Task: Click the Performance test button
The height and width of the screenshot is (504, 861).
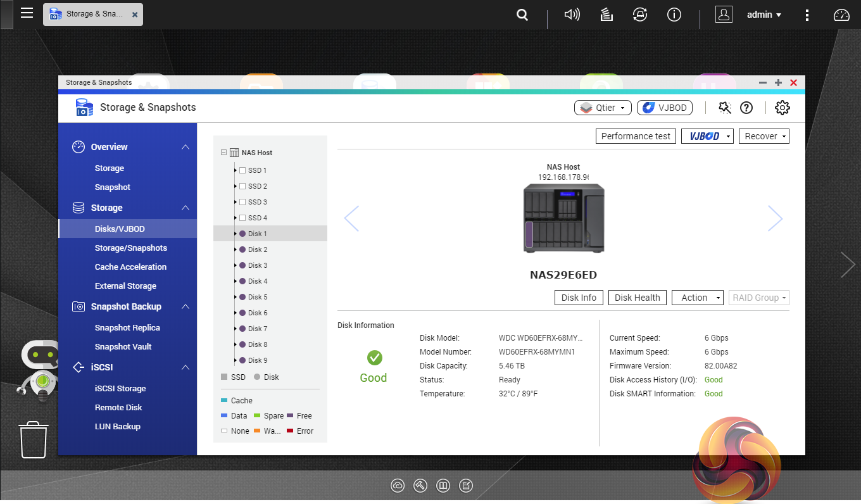Action: (636, 136)
